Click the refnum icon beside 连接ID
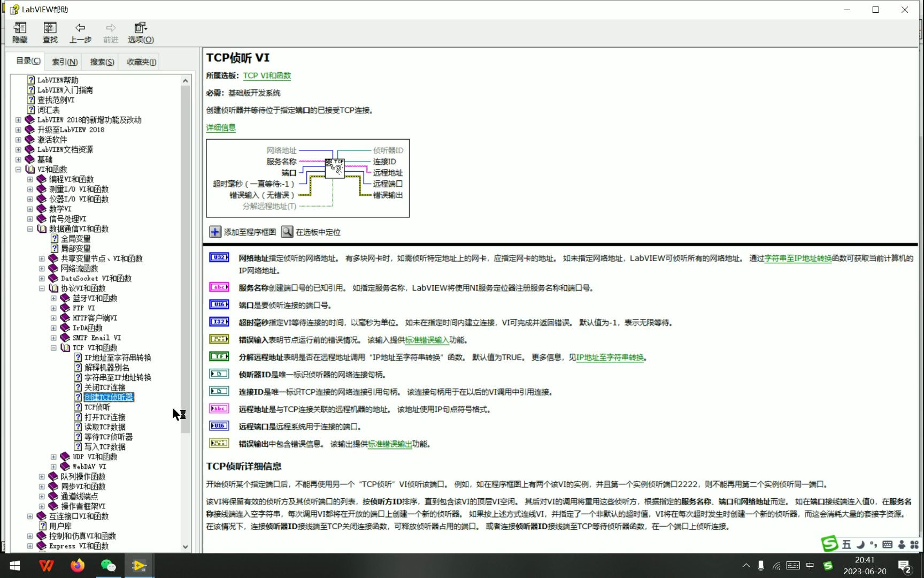Image resolution: width=924 pixels, height=578 pixels. pos(219,391)
